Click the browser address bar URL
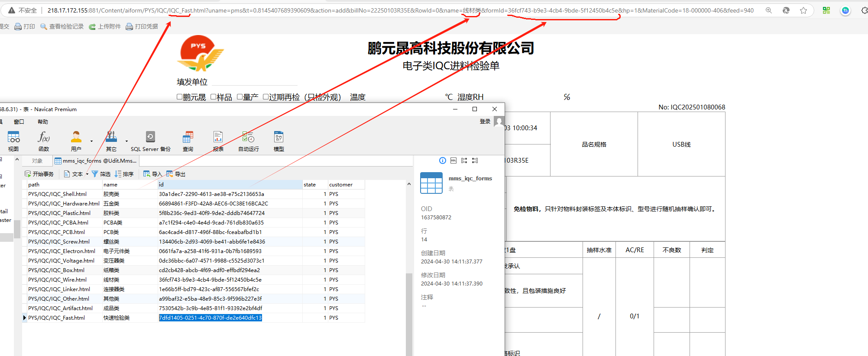 point(390,10)
